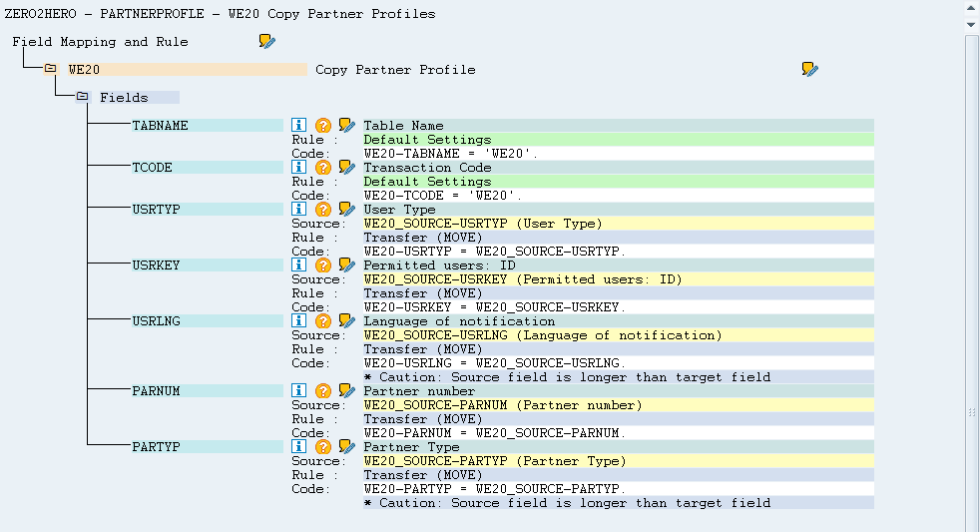
Task: Click Transfer (MOVE) rule for USRKEY
Action: (422, 293)
